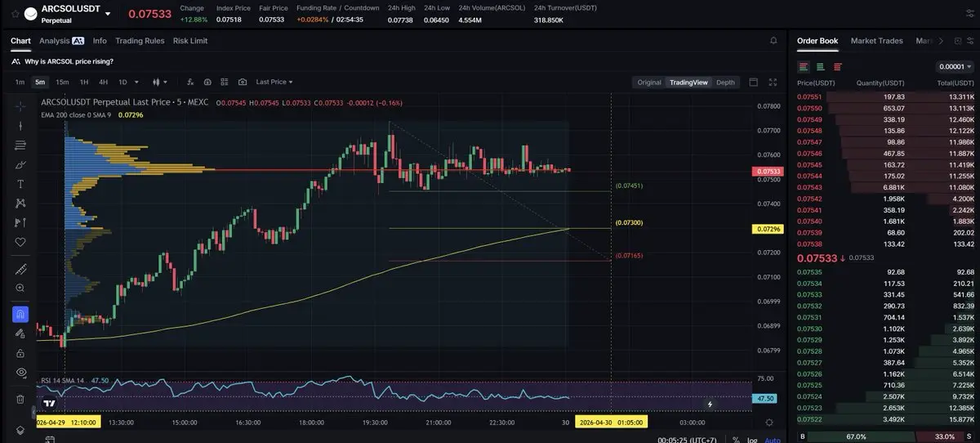Toggle the magnet snap mode
This screenshot has width=980, height=443.
pyautogui.click(x=20, y=314)
